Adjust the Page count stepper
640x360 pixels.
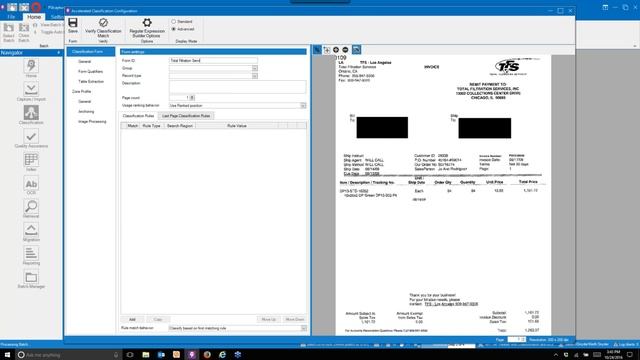[192, 98]
